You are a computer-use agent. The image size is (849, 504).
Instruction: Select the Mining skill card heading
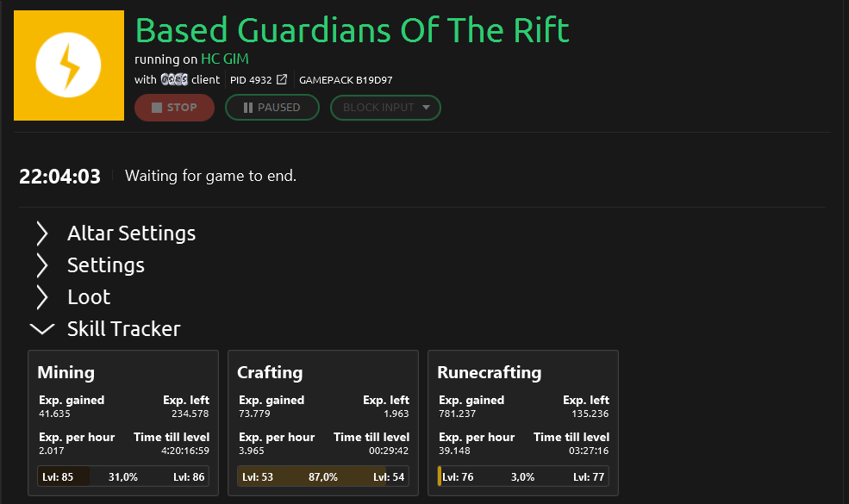coord(66,372)
